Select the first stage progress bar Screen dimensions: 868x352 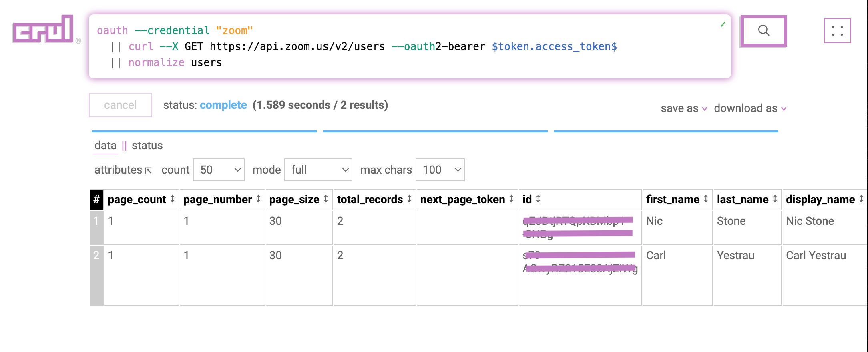tap(204, 131)
